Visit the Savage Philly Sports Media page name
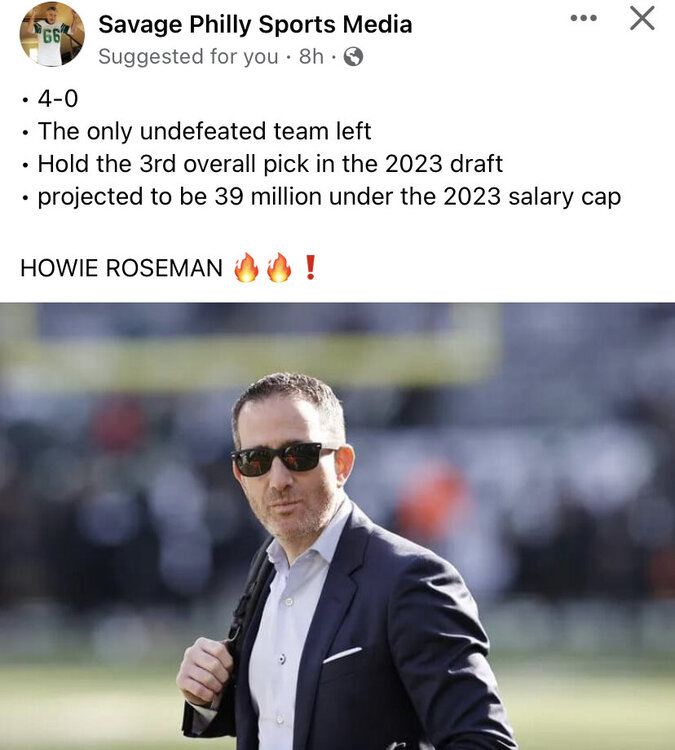675x750 pixels. [255, 24]
